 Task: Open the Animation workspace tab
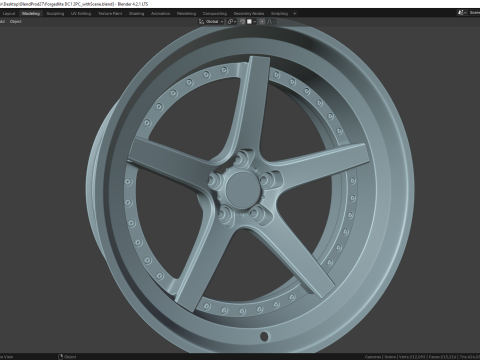[x=160, y=14]
